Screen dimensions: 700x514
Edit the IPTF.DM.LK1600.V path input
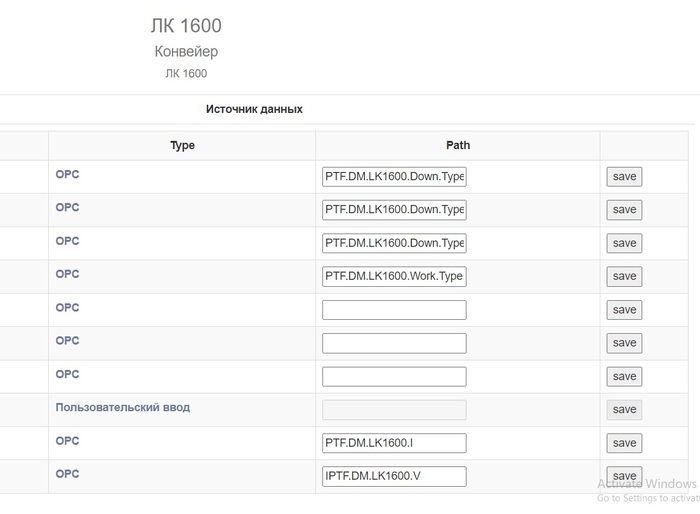394,476
